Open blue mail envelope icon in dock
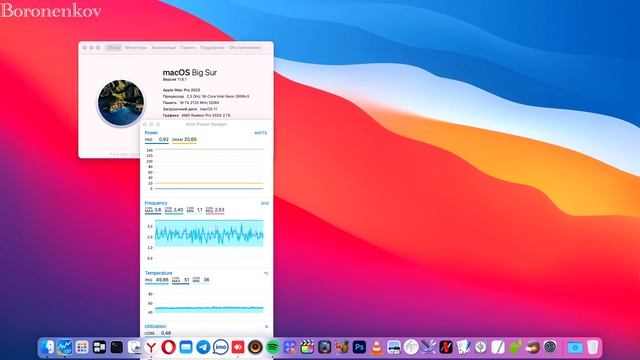640x360 pixels. [x=186, y=347]
